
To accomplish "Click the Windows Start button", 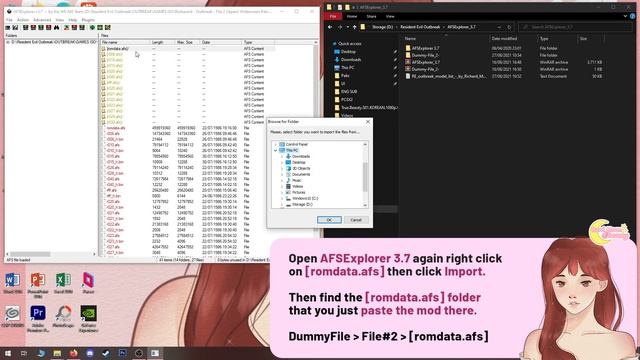I will (8, 353).
